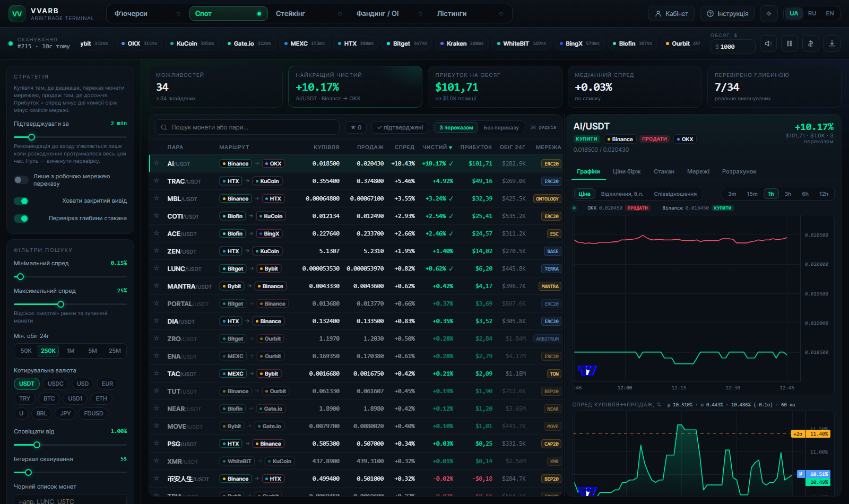Mute the sound alerts speaker icon
This screenshot has width=849, height=504.
768,44
